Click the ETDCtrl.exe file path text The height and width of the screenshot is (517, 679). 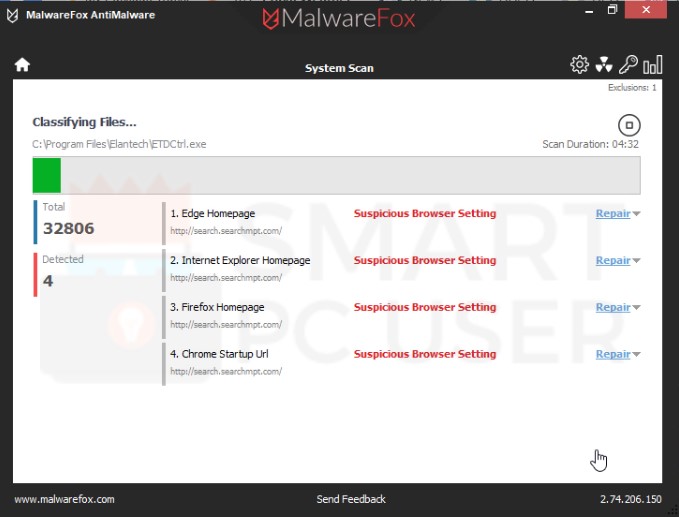(119, 144)
